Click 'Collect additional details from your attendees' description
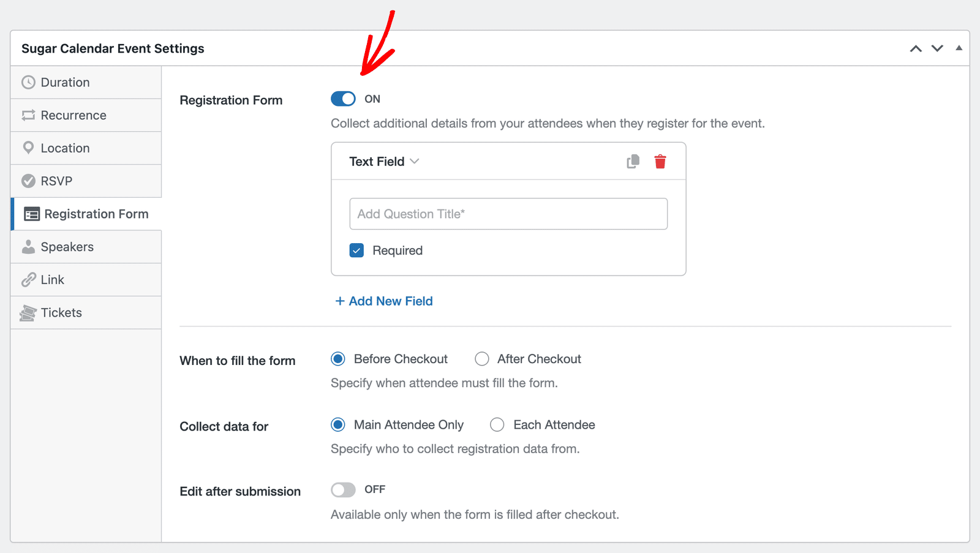Screen dimensions: 980x553 point(548,123)
